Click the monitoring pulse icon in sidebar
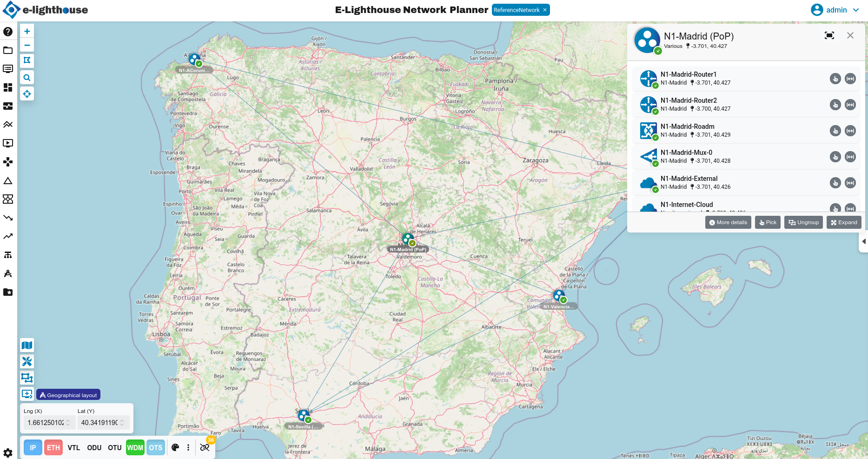Viewport: 868px width, 459px height. (x=8, y=106)
